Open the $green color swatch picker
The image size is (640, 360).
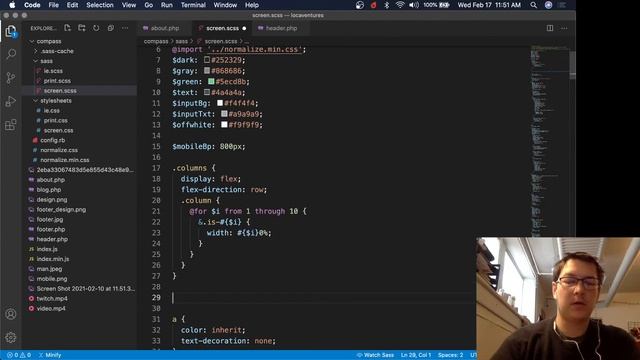pos(211,81)
